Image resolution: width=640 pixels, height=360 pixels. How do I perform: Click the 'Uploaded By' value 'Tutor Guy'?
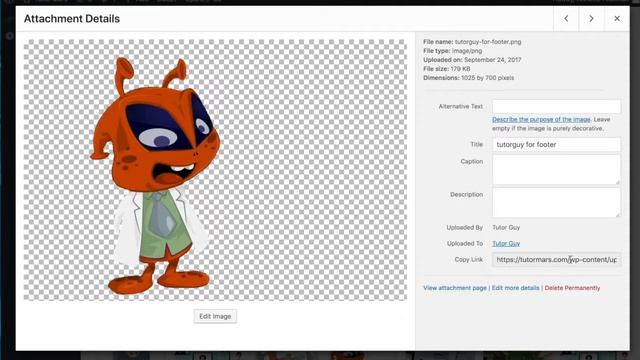[x=506, y=228]
